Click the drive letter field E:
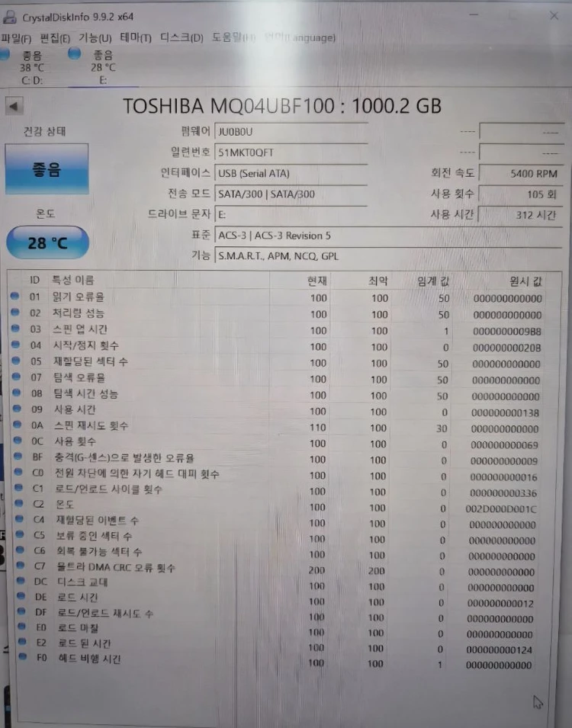 click(x=291, y=214)
